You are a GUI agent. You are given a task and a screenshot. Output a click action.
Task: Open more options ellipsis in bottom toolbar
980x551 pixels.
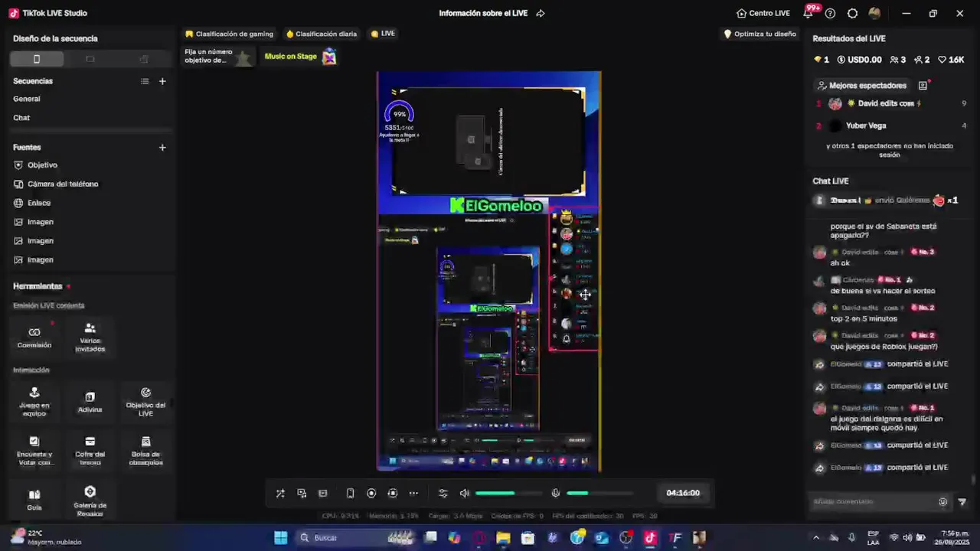tap(413, 494)
